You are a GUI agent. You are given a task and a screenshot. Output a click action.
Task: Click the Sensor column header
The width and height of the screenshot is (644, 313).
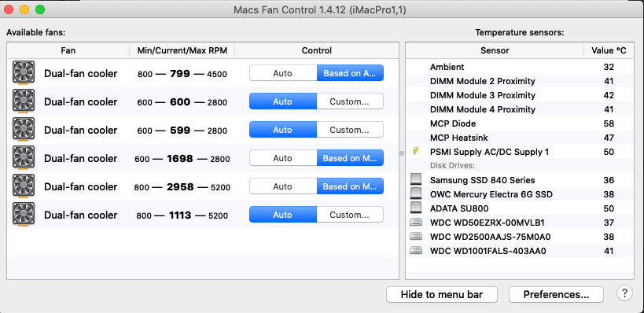[x=495, y=50]
